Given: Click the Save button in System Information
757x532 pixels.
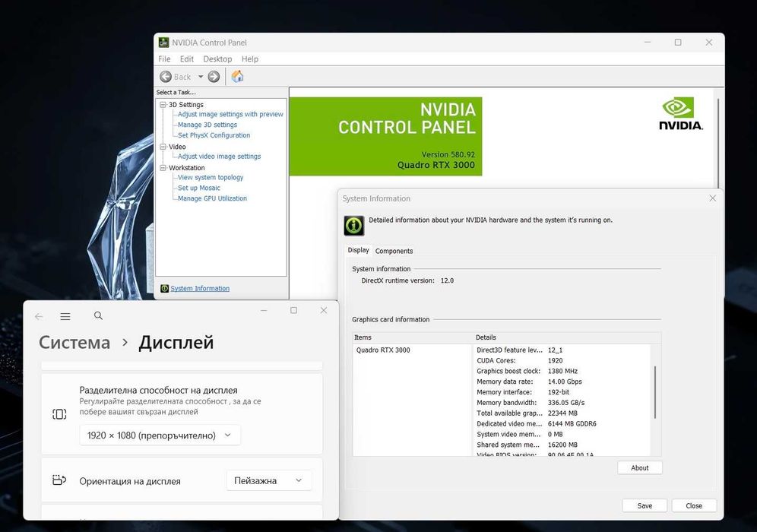Looking at the screenshot, I should 645,505.
